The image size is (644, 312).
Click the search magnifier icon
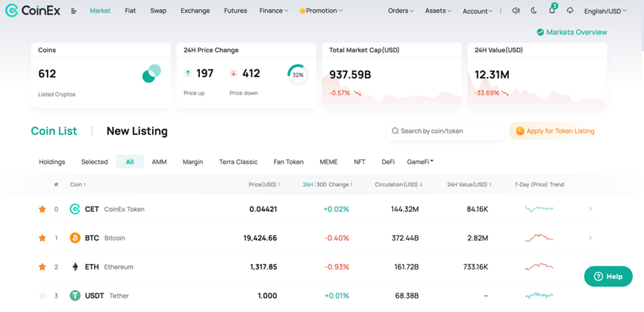click(x=395, y=131)
